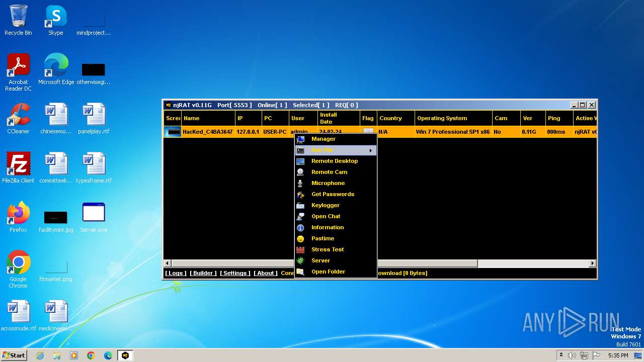Choose Keylogger in the context menu
644x362 pixels.
click(x=336, y=205)
